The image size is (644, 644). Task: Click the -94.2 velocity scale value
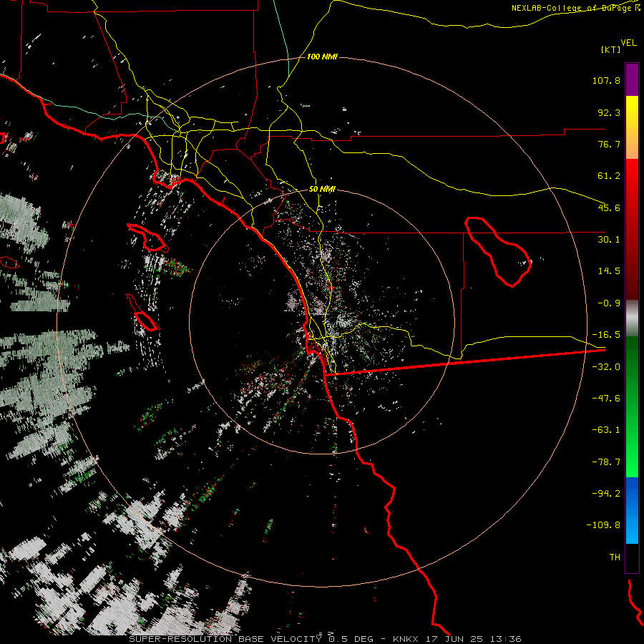tap(606, 493)
